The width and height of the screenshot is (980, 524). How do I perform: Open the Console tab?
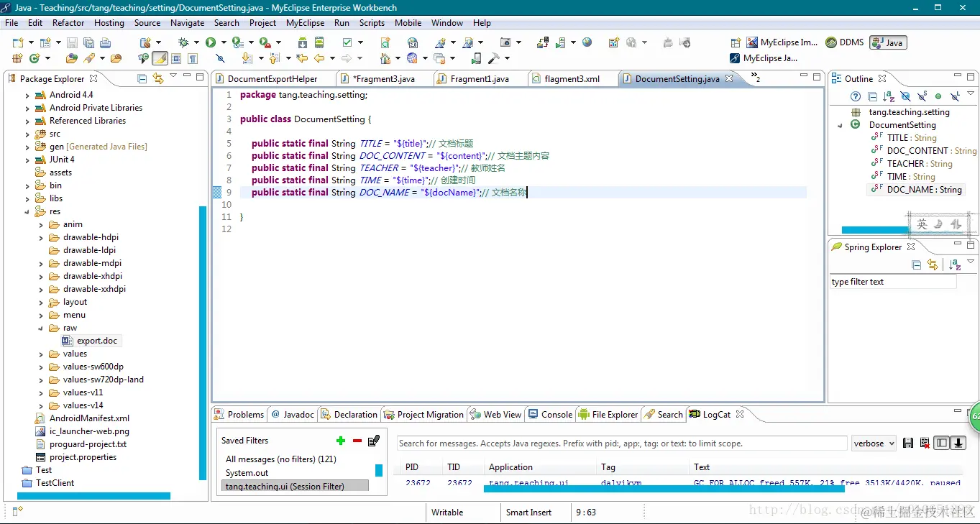click(x=550, y=414)
